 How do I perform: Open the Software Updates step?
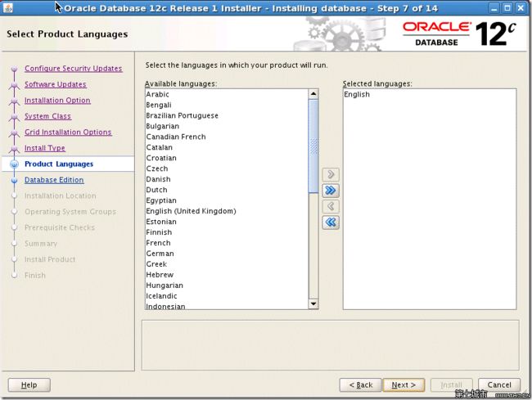coord(56,84)
